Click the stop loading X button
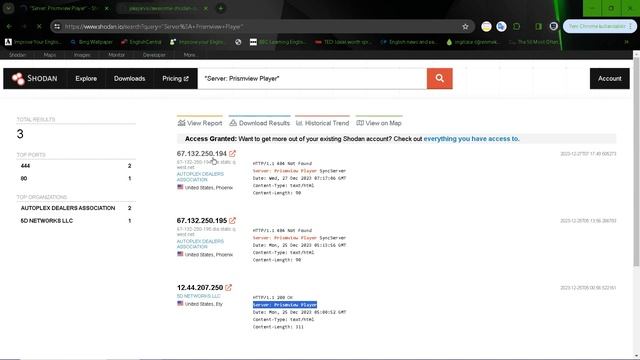 [x=39, y=27]
